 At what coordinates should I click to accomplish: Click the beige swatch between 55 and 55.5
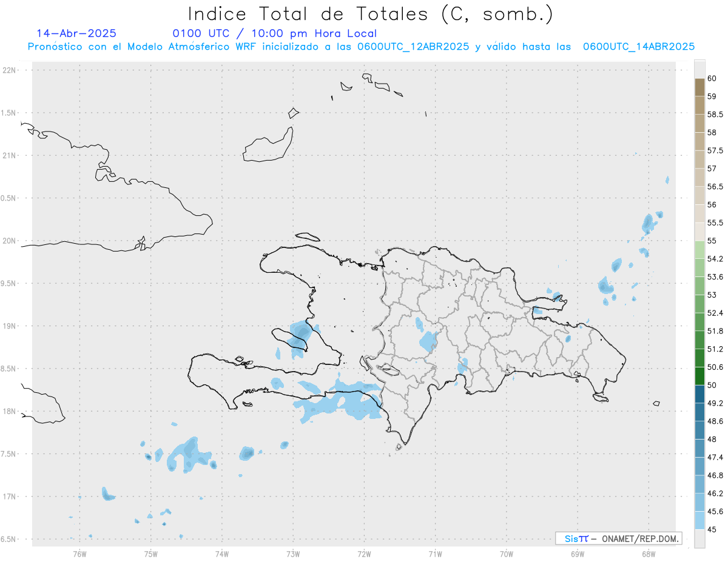coord(699,232)
